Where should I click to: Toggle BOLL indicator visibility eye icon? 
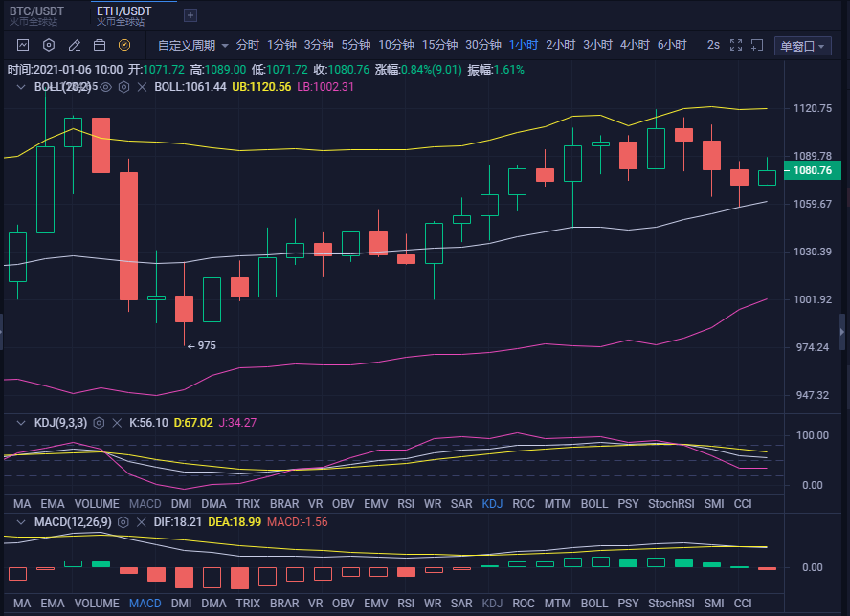coord(107,87)
